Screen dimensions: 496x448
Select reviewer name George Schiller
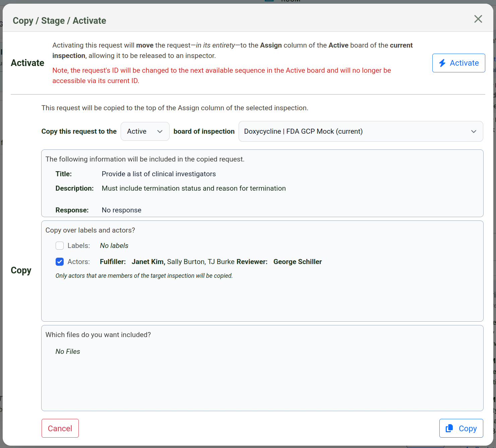coord(297,262)
